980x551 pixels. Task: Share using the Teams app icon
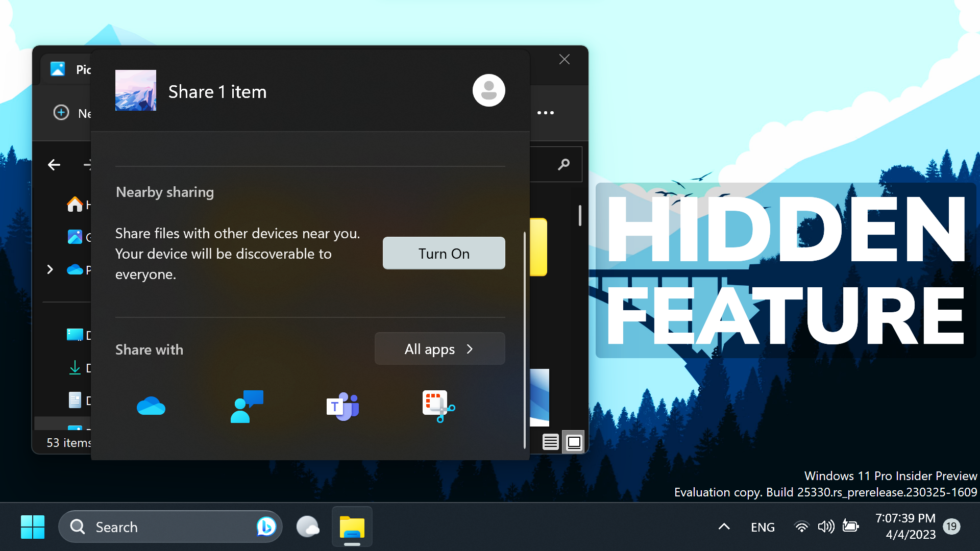pos(342,407)
